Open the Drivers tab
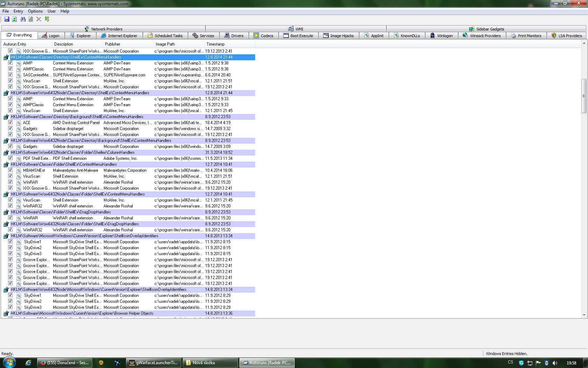The image size is (588, 368). (x=234, y=36)
